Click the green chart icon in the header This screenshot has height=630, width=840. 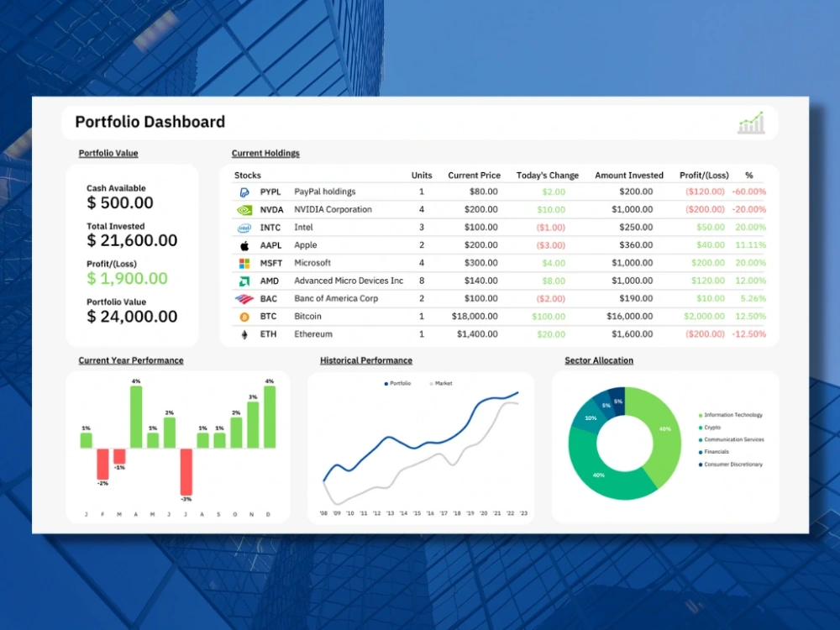point(750,122)
